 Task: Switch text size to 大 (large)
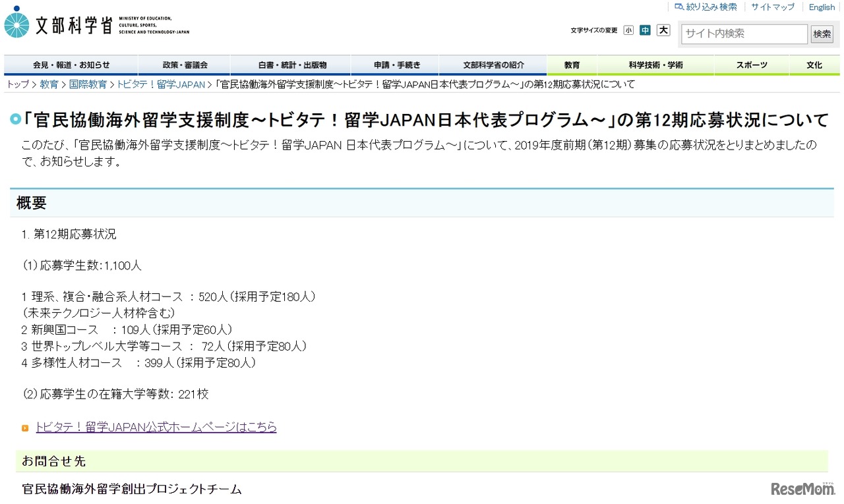(x=662, y=30)
